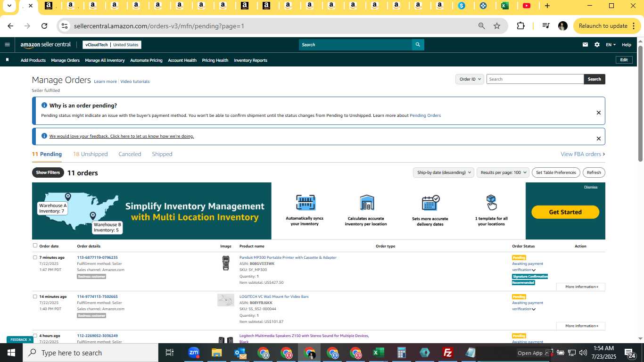Image resolution: width=644 pixels, height=362 pixels.
Task: Switch to the Canceled tab
Action: 130,154
